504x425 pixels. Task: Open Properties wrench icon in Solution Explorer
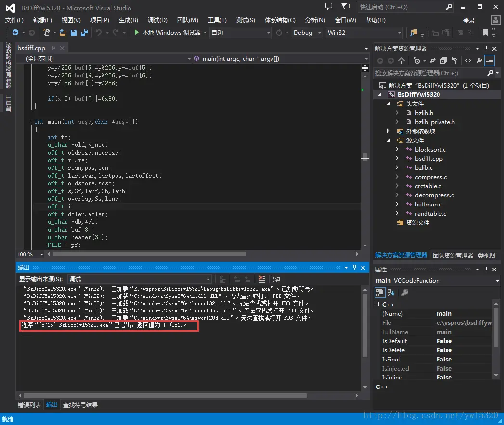pos(479,61)
